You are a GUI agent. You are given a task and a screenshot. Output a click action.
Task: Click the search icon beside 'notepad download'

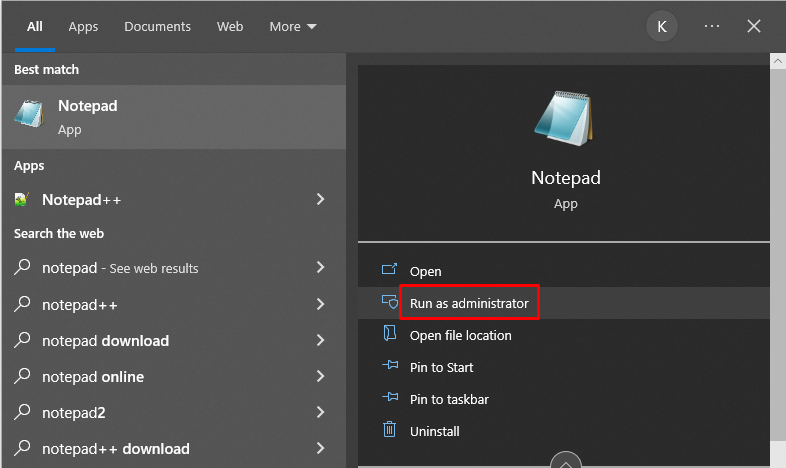click(x=22, y=340)
